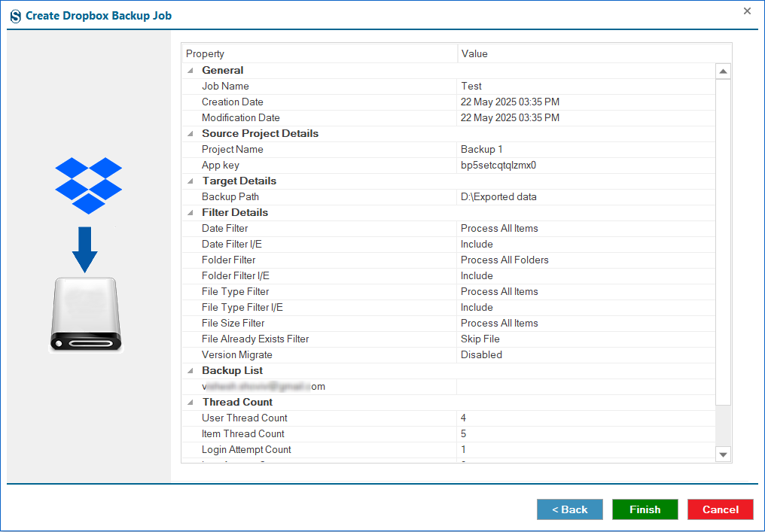Select the Date Filter property
This screenshot has width=765, height=532.
224,228
